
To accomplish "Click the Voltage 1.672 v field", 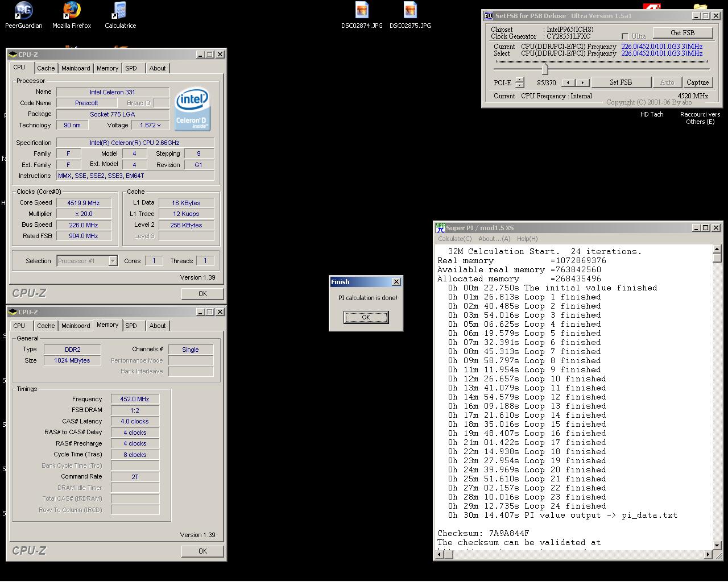I will (150, 125).
